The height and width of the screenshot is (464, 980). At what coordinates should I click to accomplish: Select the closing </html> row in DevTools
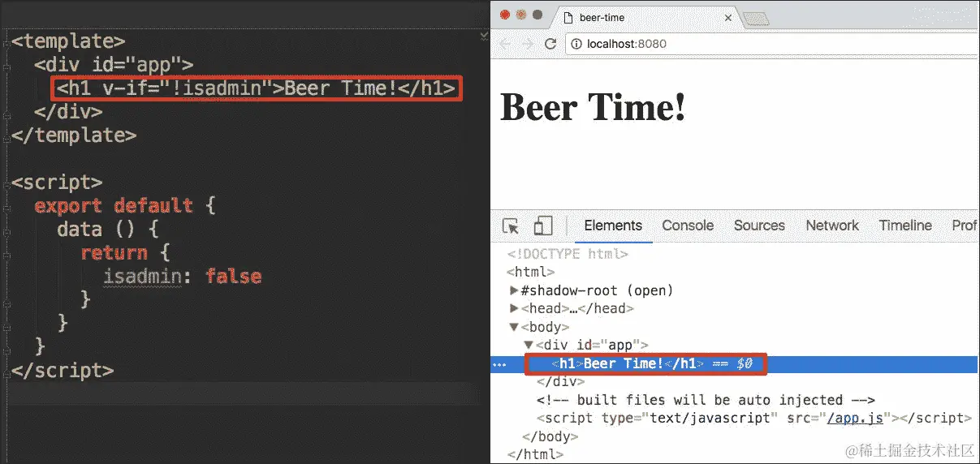[x=537, y=454]
